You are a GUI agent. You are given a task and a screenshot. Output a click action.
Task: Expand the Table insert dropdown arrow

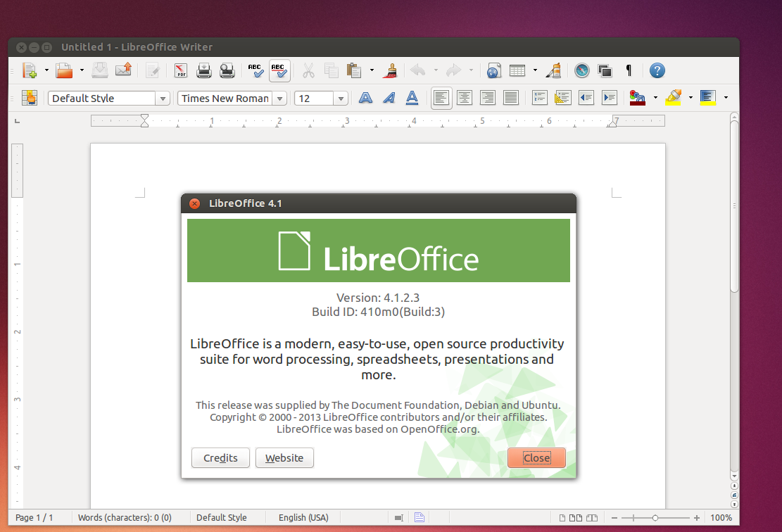click(x=535, y=70)
